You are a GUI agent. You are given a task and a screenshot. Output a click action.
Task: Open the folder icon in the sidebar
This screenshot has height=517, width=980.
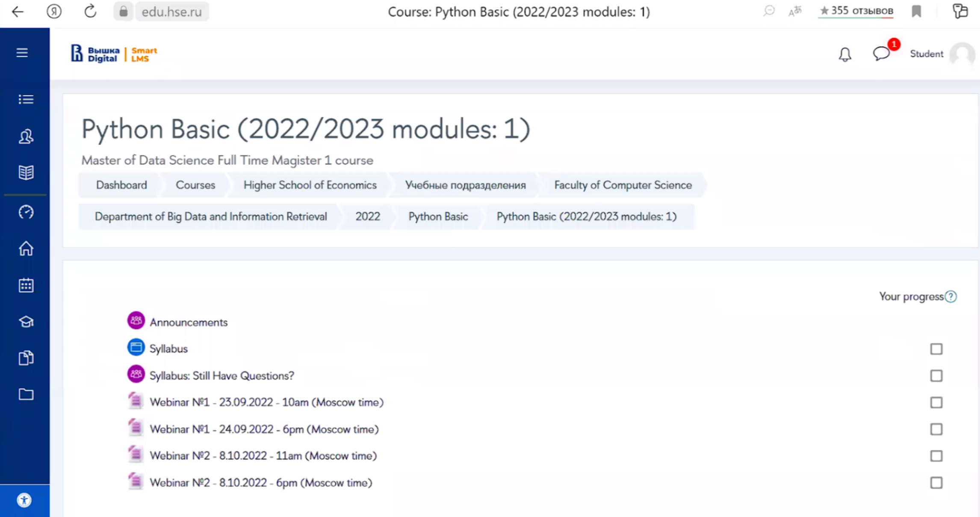pos(26,394)
